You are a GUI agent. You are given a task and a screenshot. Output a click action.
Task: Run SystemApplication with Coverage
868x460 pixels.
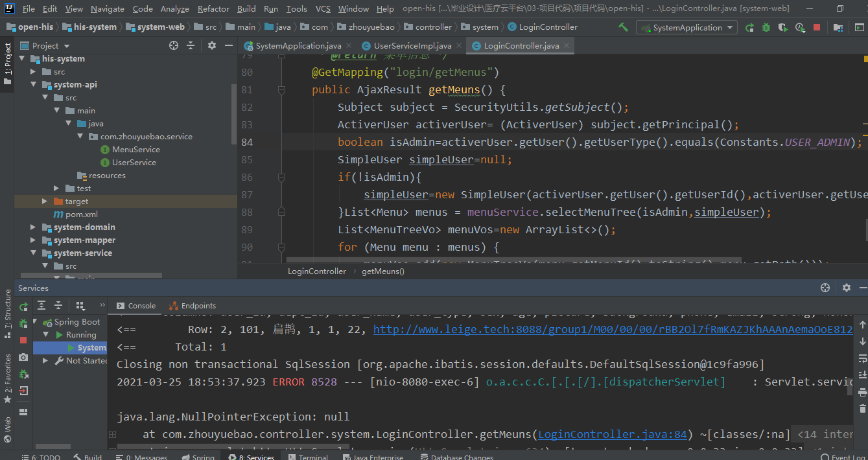783,27
